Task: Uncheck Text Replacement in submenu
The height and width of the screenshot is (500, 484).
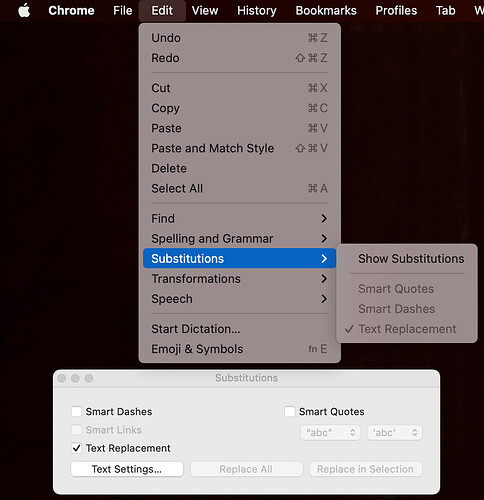Action: [x=407, y=329]
